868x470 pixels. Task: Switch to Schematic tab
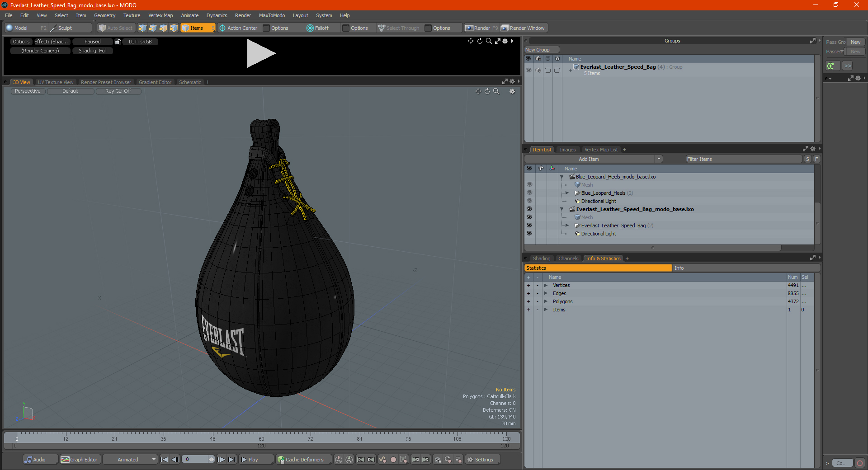(x=190, y=82)
